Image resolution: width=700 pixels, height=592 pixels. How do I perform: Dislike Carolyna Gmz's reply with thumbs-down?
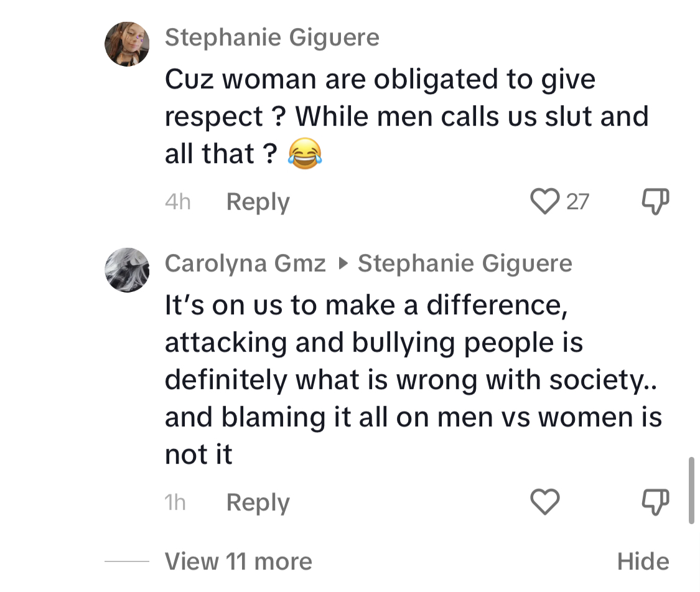coord(655,502)
